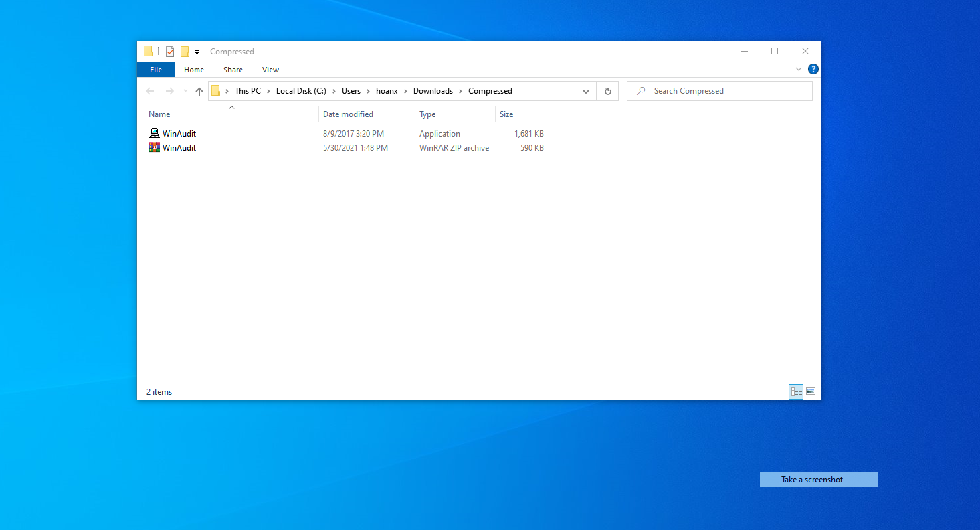The height and width of the screenshot is (530, 980).
Task: Switch to the Share ribbon tab
Action: coord(233,70)
